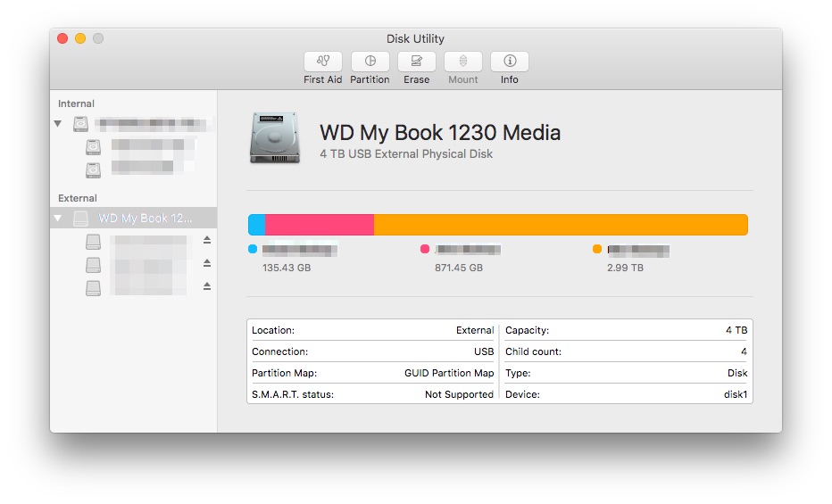Screen dimensions: 832x504
Task: Click the 871.45 GB partition size
Action: click(x=459, y=268)
